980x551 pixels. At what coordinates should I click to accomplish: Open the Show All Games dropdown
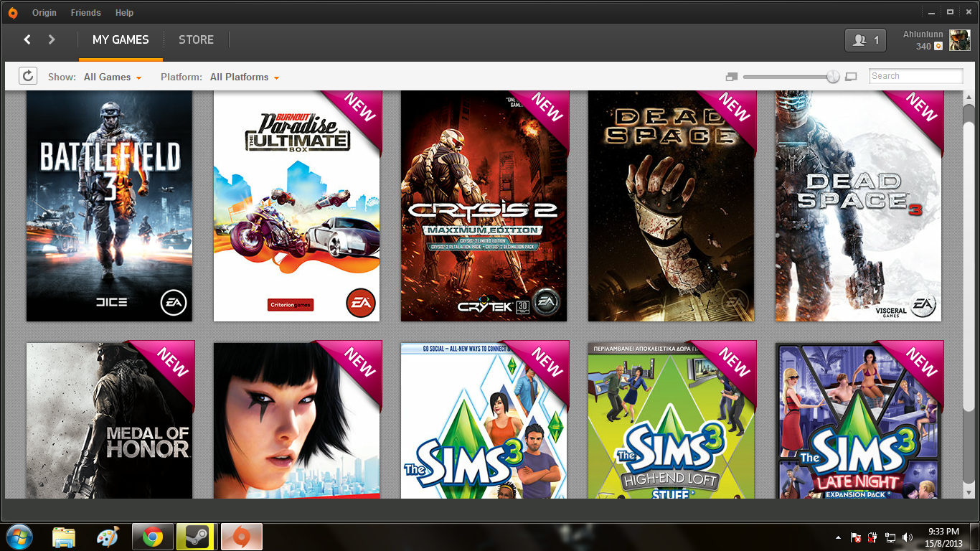(x=113, y=77)
